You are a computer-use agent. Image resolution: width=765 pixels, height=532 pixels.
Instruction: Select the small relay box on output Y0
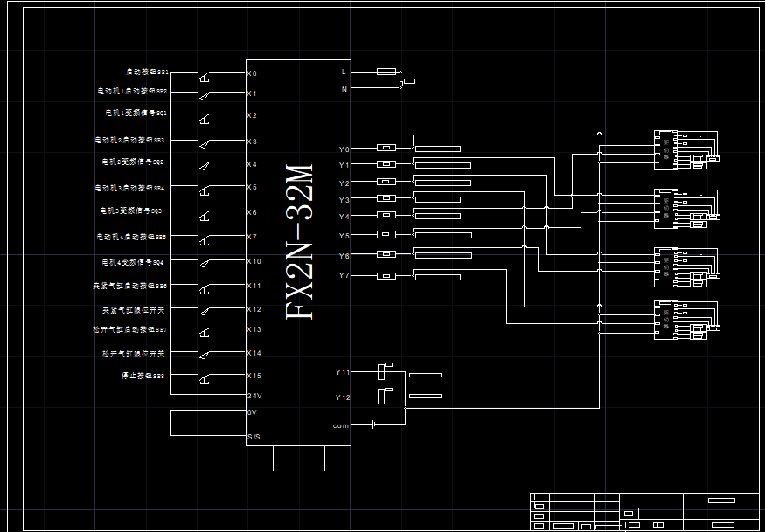[x=386, y=148]
